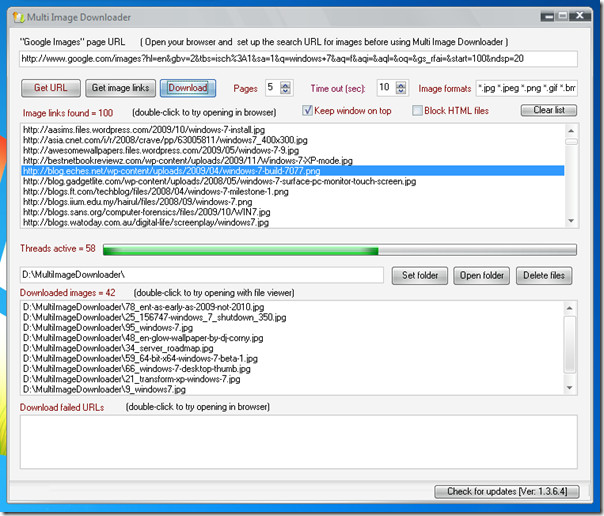Click the Image formats text field

[525, 88]
